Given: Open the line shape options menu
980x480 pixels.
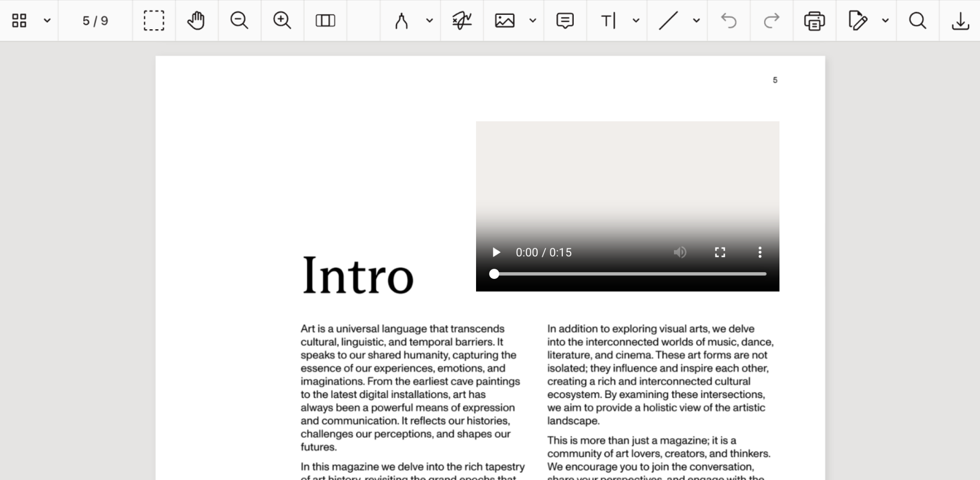Looking at the screenshot, I should point(696,20).
